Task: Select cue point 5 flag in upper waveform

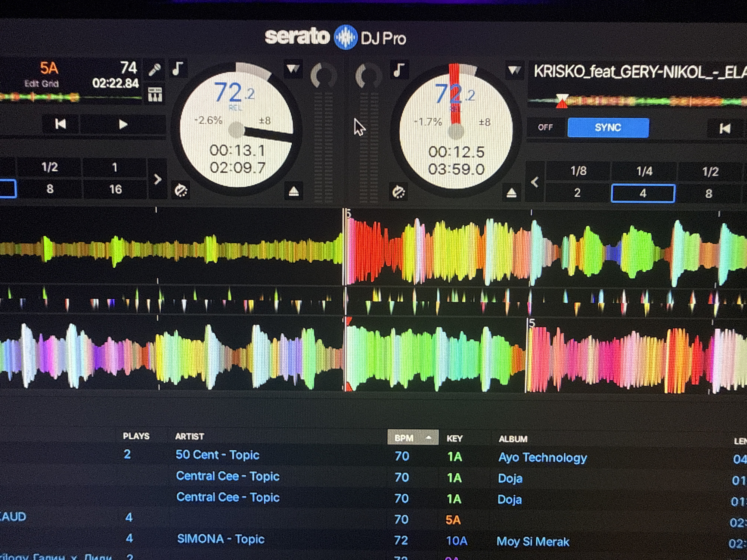Action: [348, 214]
